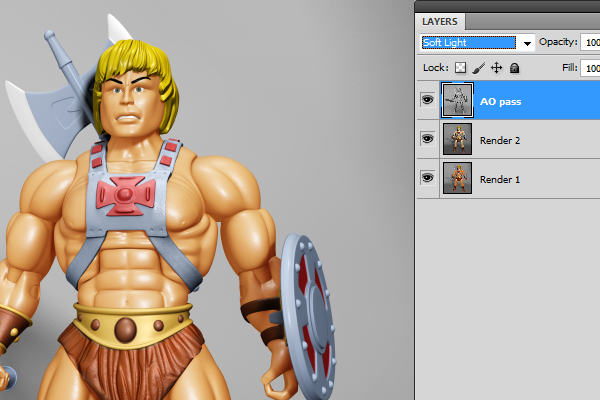The image size is (600, 400).
Task: Click the 'AO pass' layer name
Action: point(501,102)
